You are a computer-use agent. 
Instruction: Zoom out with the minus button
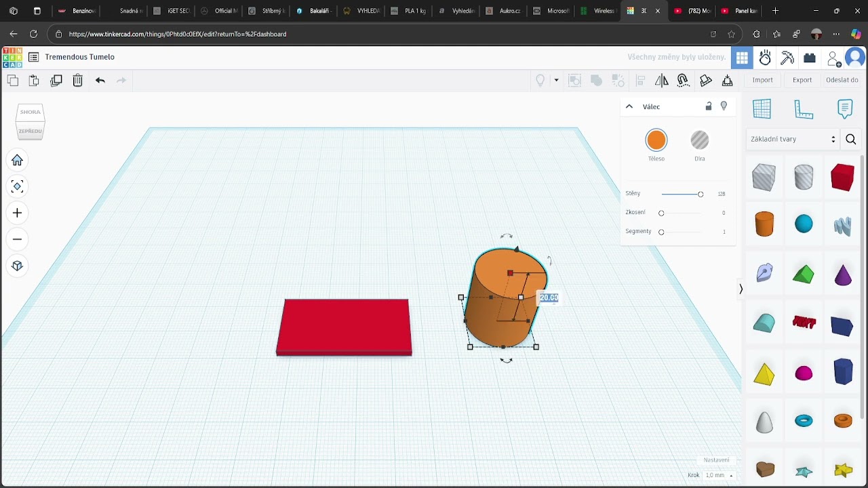18,239
